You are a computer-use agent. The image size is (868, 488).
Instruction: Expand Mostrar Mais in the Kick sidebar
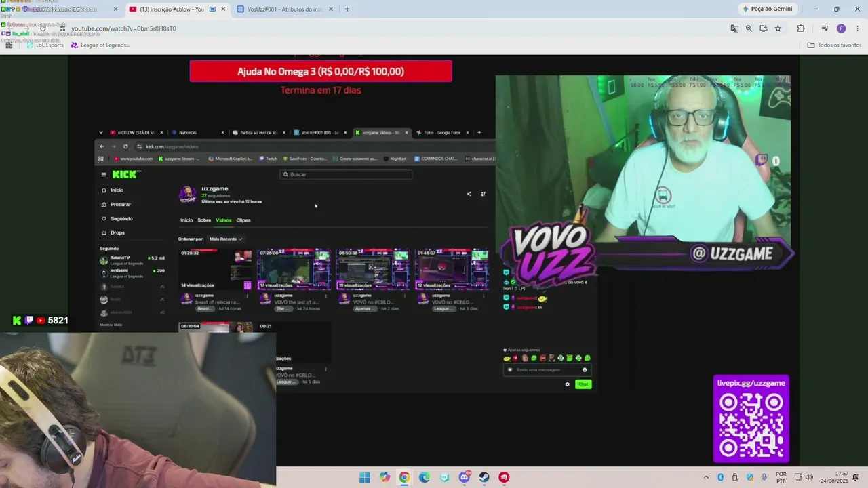click(x=111, y=325)
